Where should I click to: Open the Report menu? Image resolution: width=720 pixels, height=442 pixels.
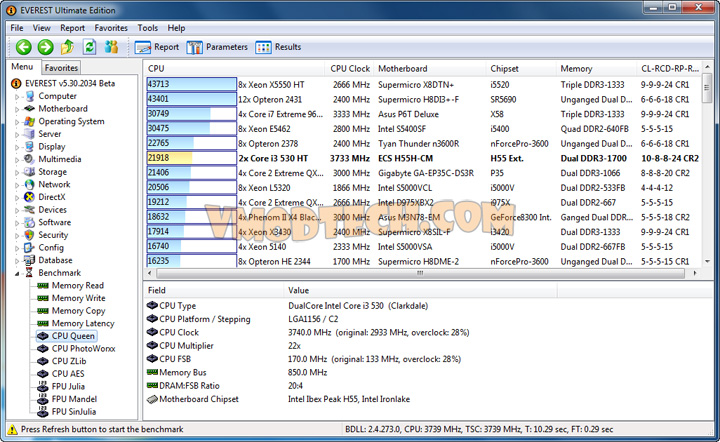tap(73, 28)
